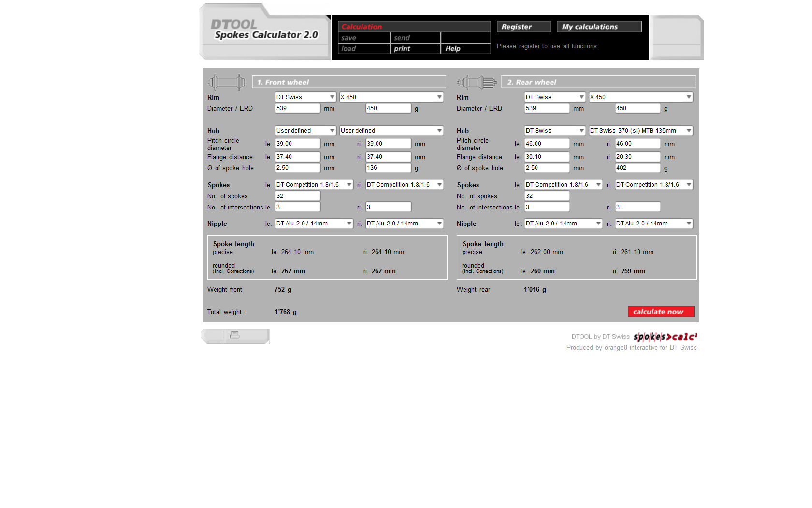
Task: Click the Register button
Action: coord(523,27)
